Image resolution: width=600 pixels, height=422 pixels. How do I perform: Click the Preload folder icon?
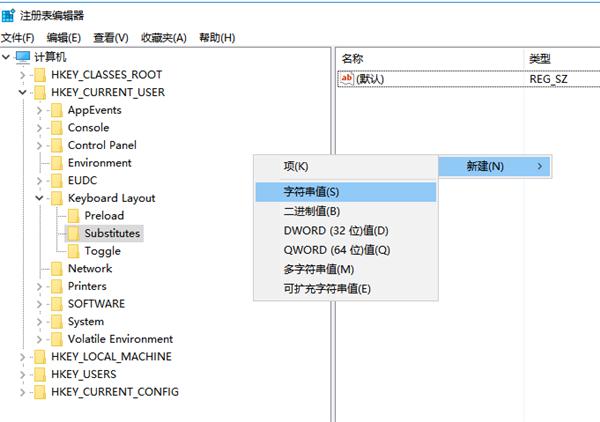(73, 216)
